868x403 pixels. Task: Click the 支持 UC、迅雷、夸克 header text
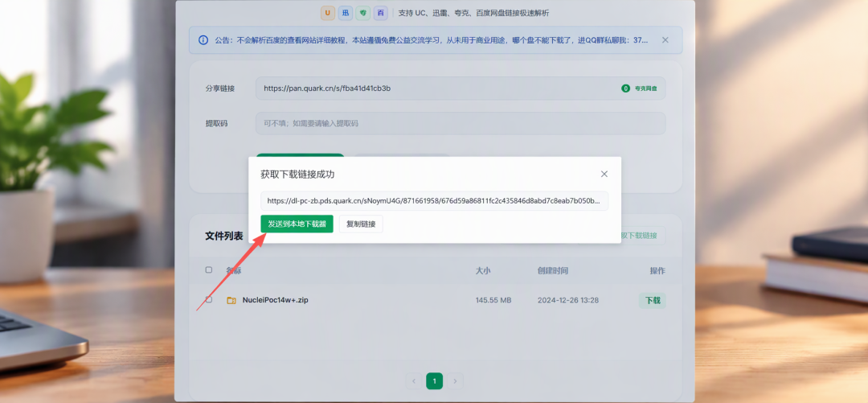[474, 13]
